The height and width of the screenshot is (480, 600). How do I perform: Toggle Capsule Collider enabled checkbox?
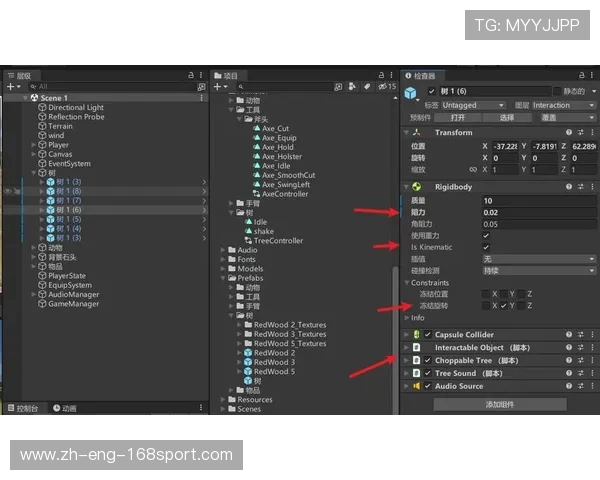click(x=428, y=335)
